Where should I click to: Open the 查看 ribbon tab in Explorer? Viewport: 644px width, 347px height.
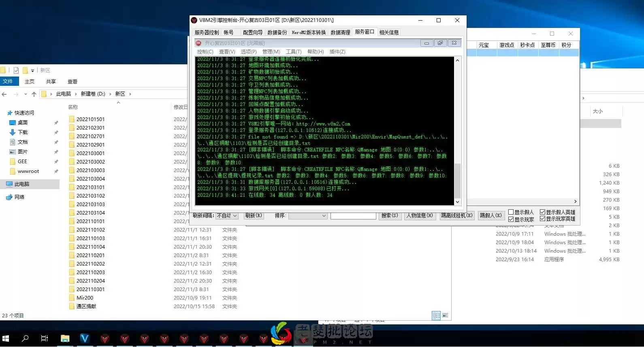(x=73, y=81)
